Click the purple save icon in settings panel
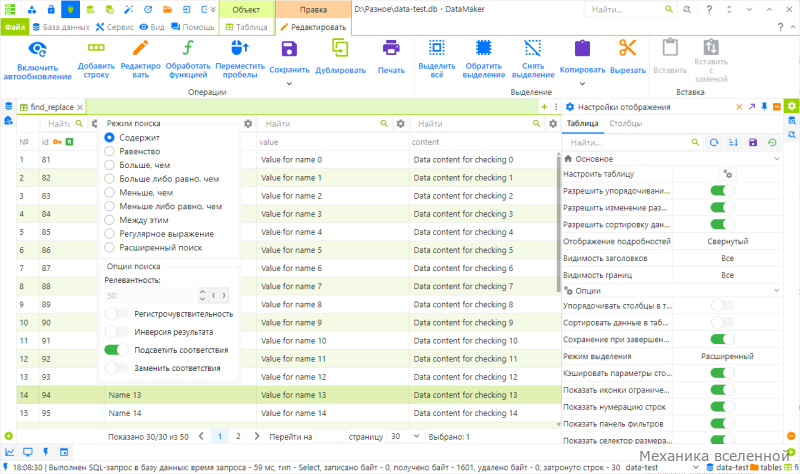The width and height of the screenshot is (800, 474). point(753,142)
